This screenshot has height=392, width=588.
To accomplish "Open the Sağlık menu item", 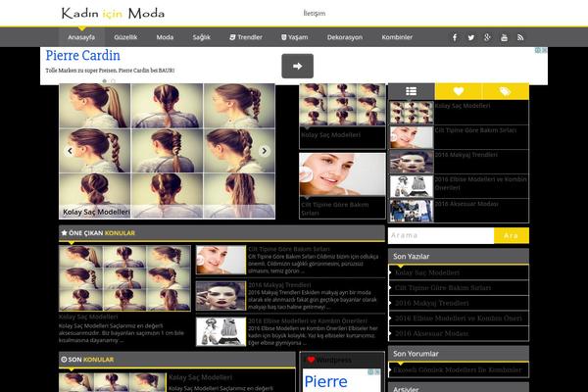I will tap(201, 37).
